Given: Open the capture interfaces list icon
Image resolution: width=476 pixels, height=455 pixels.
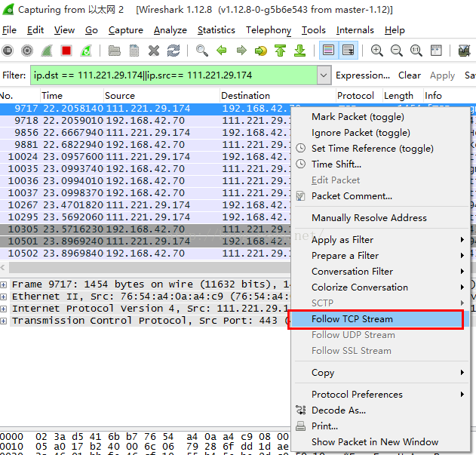Looking at the screenshot, I should click(8, 51).
